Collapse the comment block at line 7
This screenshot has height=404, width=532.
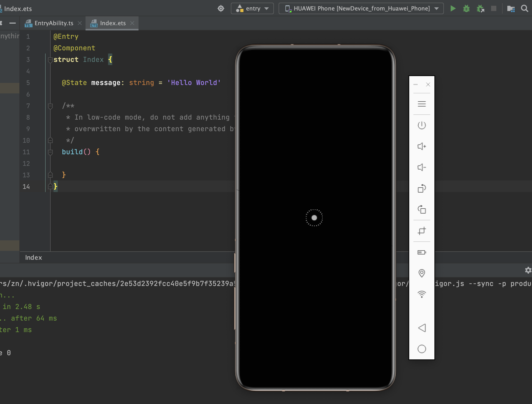coord(50,106)
